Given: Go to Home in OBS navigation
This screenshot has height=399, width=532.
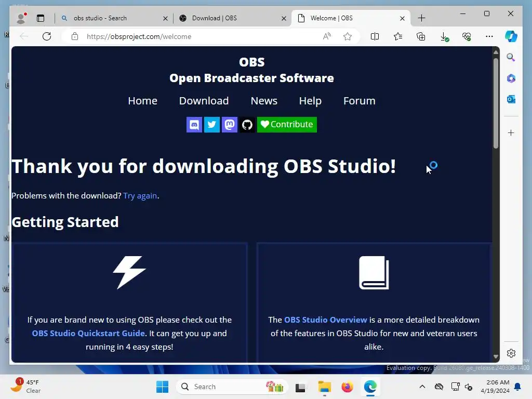Looking at the screenshot, I should (142, 101).
